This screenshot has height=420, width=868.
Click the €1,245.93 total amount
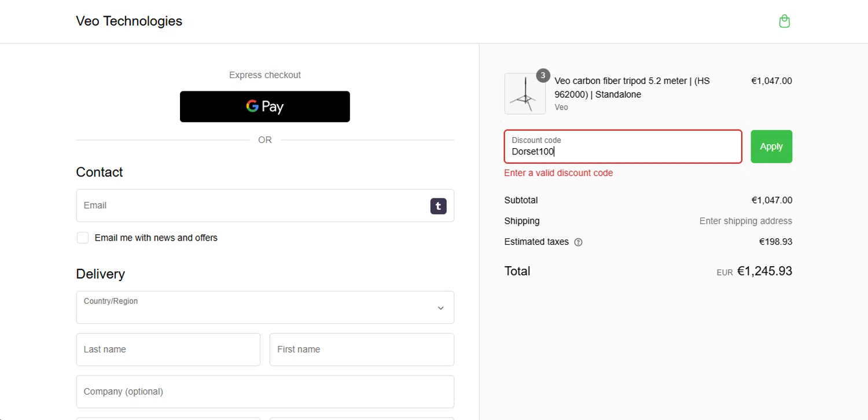pos(764,271)
